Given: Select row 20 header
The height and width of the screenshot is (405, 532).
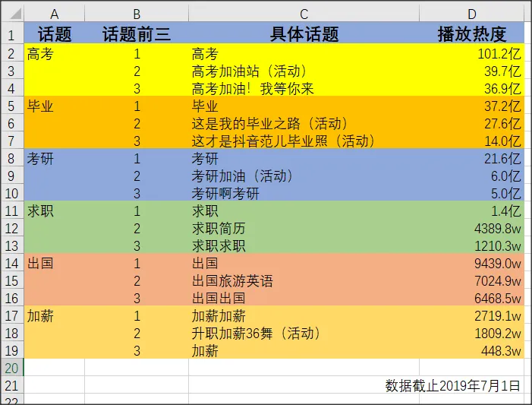Looking at the screenshot, I should click(x=11, y=368).
